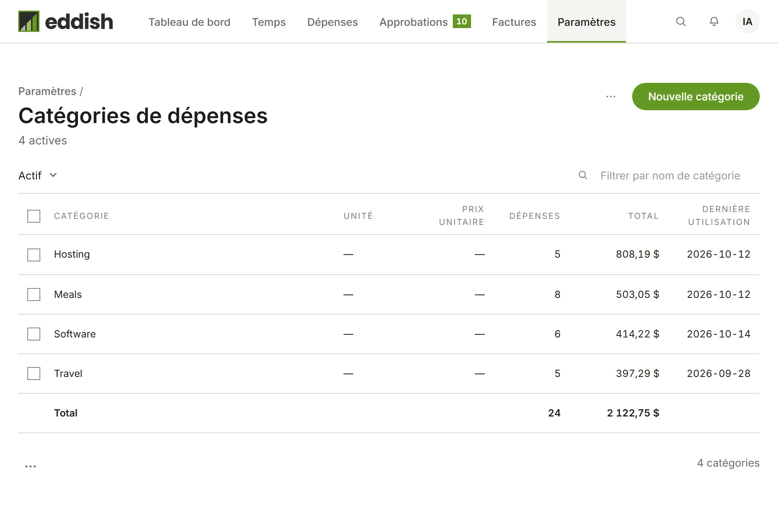778x532 pixels.
Task: Switch to the Temps tab
Action: coord(269,22)
